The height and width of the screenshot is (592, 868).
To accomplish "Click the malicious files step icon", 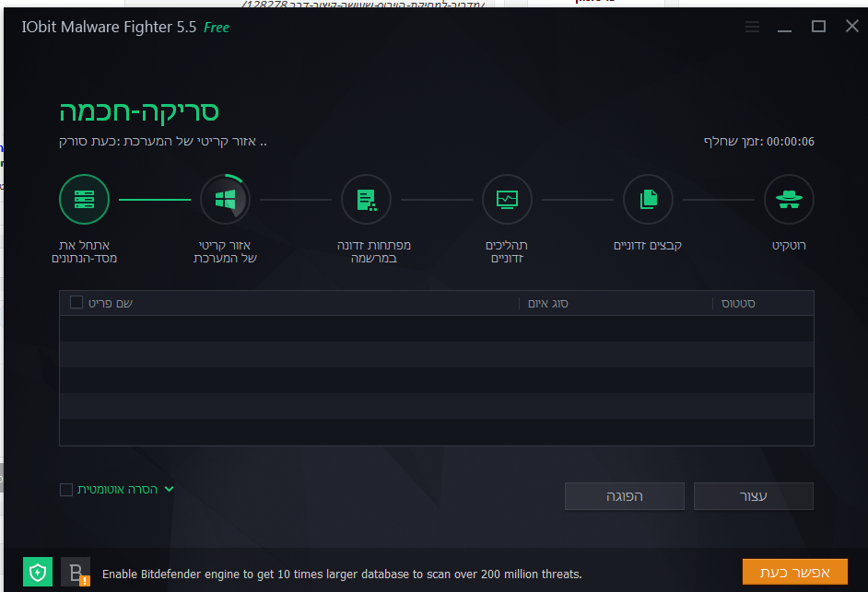I will (x=648, y=199).
